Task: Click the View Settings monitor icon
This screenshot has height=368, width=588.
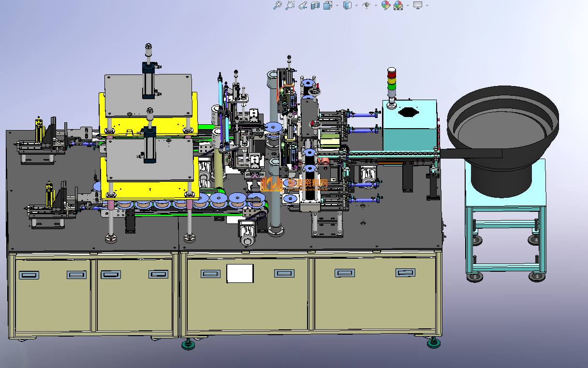Action: [418, 5]
